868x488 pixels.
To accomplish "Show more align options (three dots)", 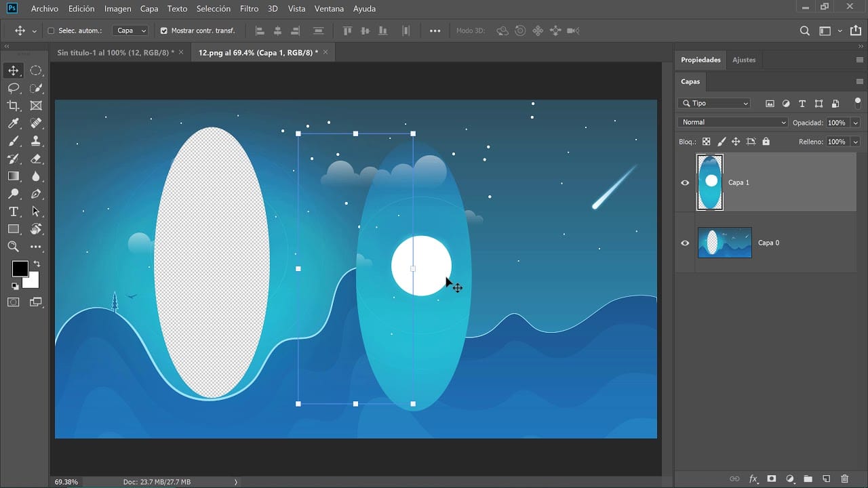I will [x=435, y=30].
